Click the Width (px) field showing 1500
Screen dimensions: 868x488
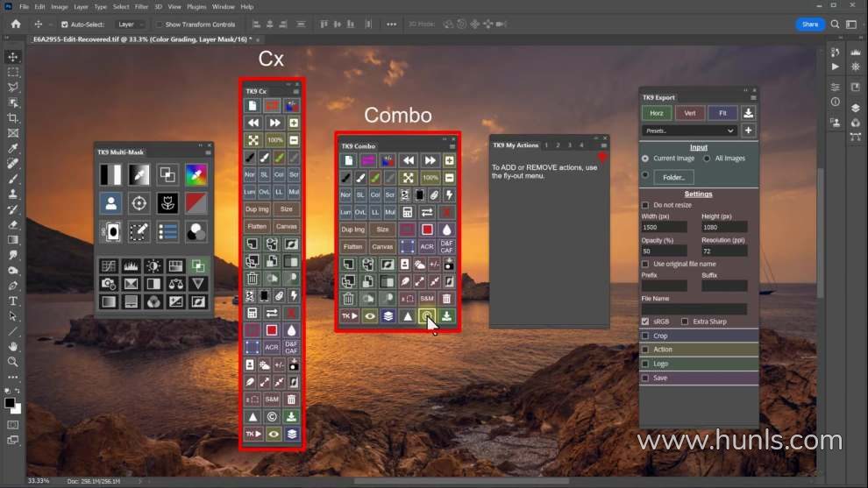coord(665,228)
